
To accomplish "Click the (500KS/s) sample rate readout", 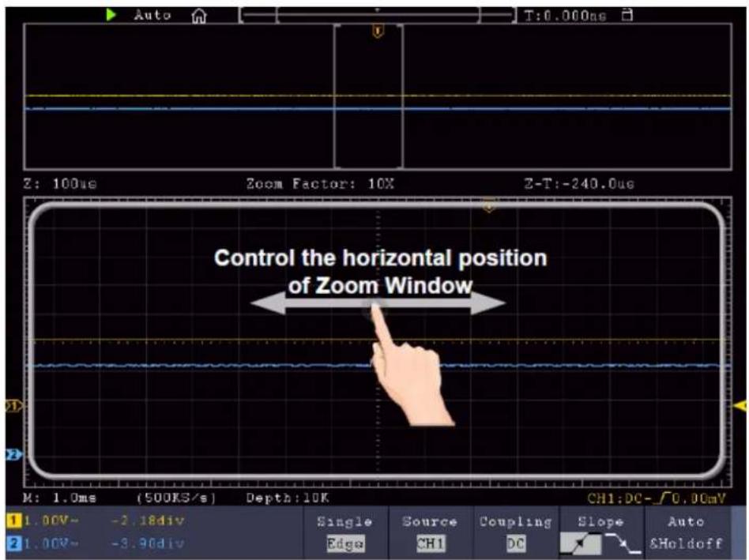I will click(175, 498).
